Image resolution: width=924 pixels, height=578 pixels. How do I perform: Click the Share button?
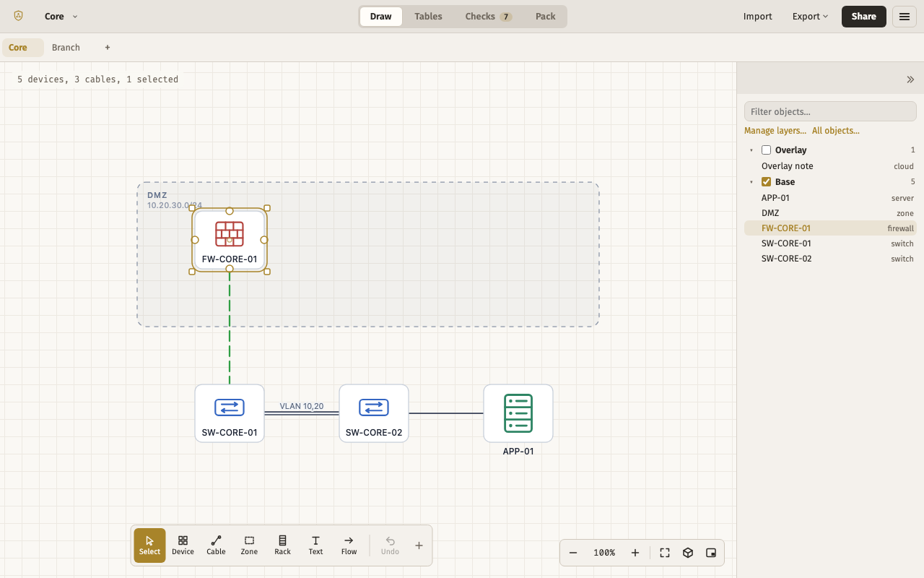pos(864,17)
